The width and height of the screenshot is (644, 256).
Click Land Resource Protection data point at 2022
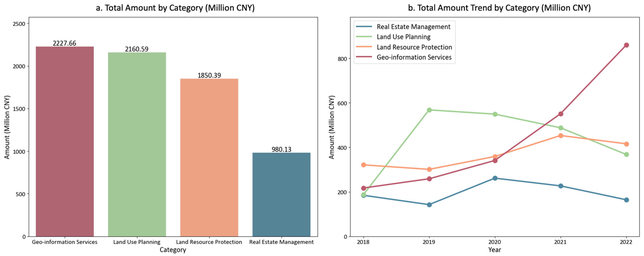(626, 144)
